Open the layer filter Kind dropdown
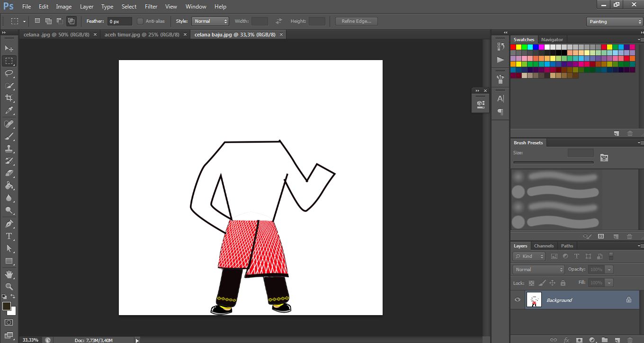 529,256
